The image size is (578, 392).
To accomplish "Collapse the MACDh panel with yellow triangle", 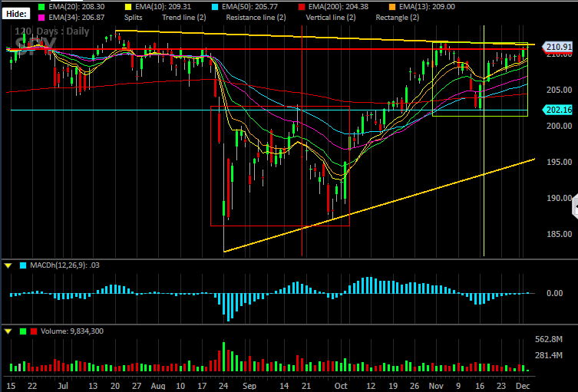I will pos(8,265).
